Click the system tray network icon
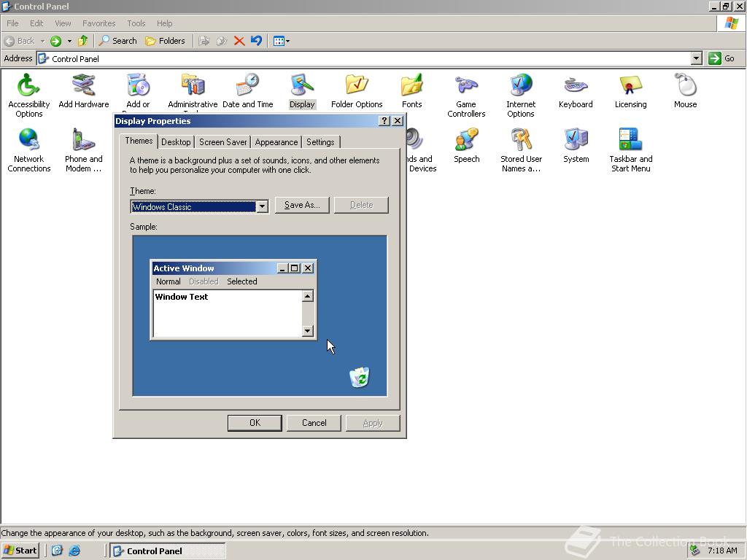 click(695, 551)
